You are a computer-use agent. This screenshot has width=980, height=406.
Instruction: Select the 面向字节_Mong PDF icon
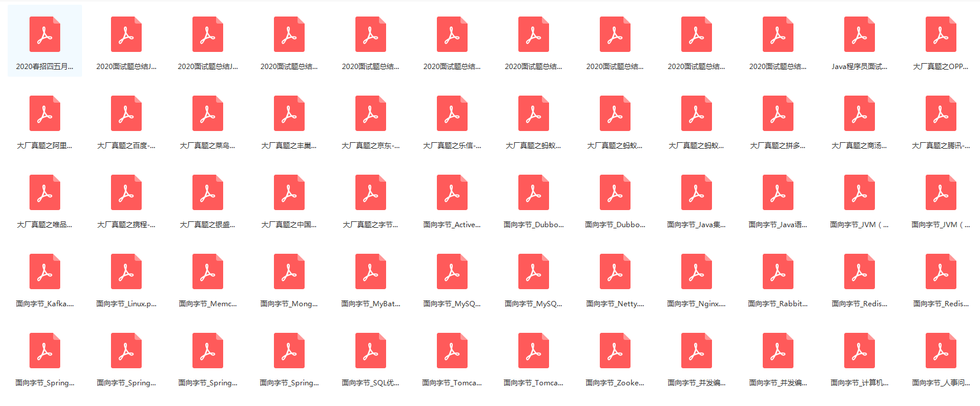coord(289,271)
